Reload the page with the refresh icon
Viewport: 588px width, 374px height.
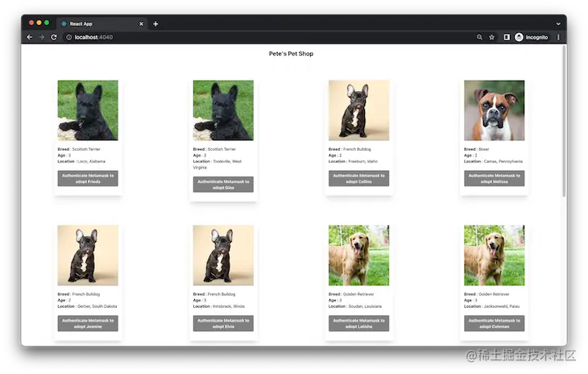pos(54,37)
